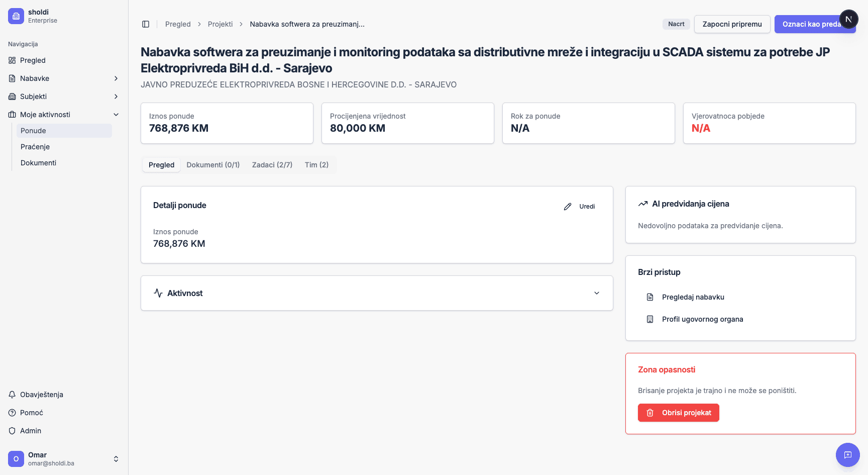Expand the Aktivnost section

pyautogui.click(x=597, y=293)
